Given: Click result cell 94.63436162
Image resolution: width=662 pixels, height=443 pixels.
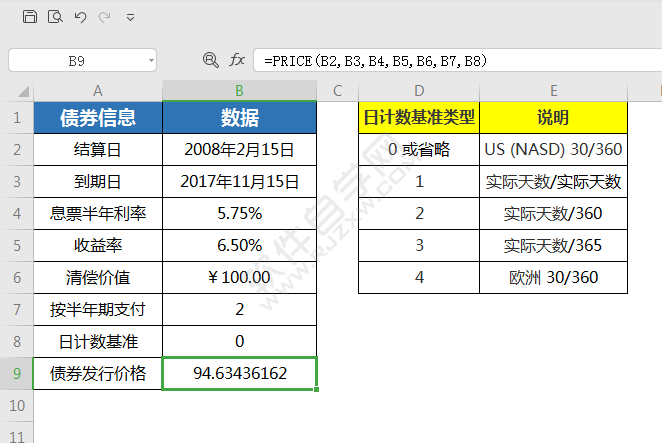Looking at the screenshot, I should click(239, 373).
